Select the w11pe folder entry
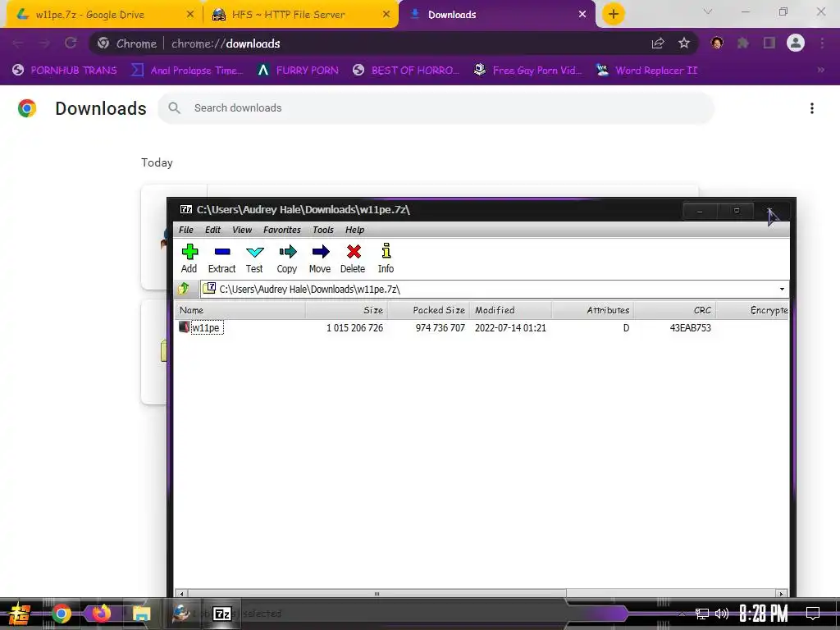840x630 pixels. [x=206, y=327]
